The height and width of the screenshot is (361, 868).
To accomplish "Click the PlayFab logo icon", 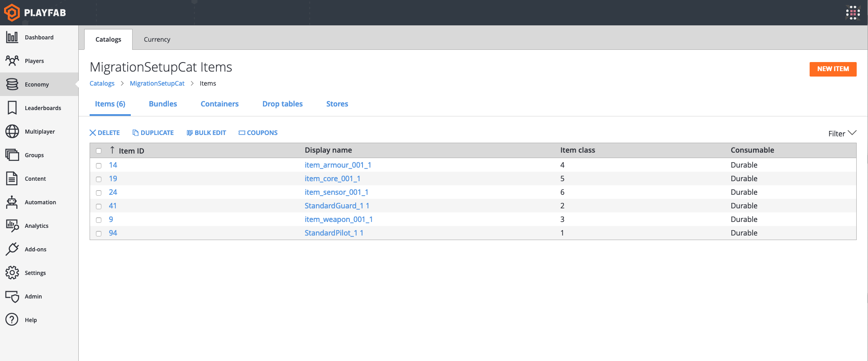I will [x=12, y=12].
